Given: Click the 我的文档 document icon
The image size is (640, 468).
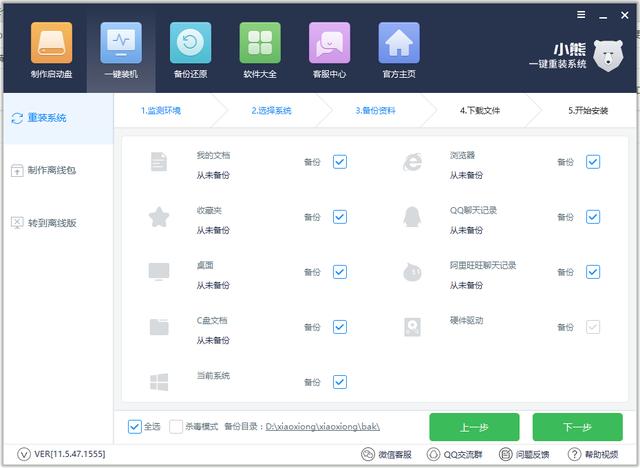Looking at the screenshot, I should [159, 162].
